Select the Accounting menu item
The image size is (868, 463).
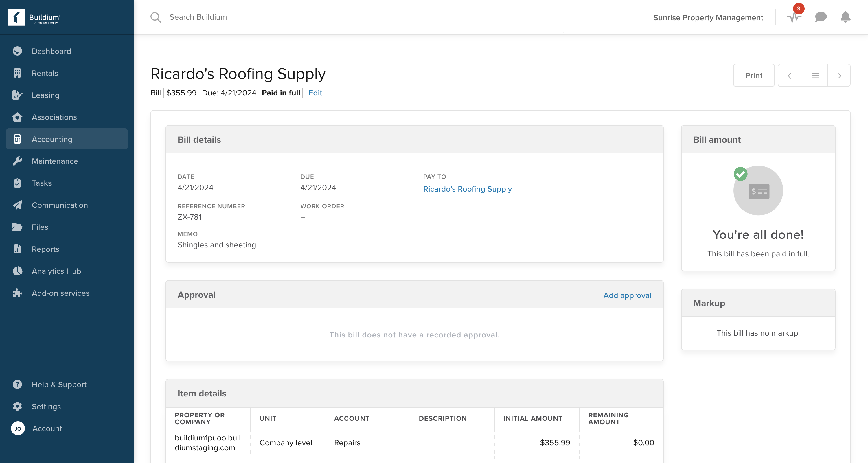pos(67,139)
